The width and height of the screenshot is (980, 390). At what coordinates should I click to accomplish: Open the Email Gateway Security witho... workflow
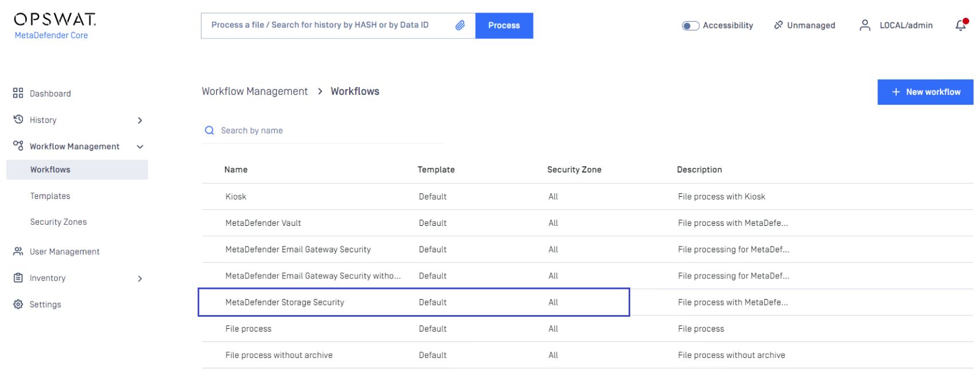point(587,276)
